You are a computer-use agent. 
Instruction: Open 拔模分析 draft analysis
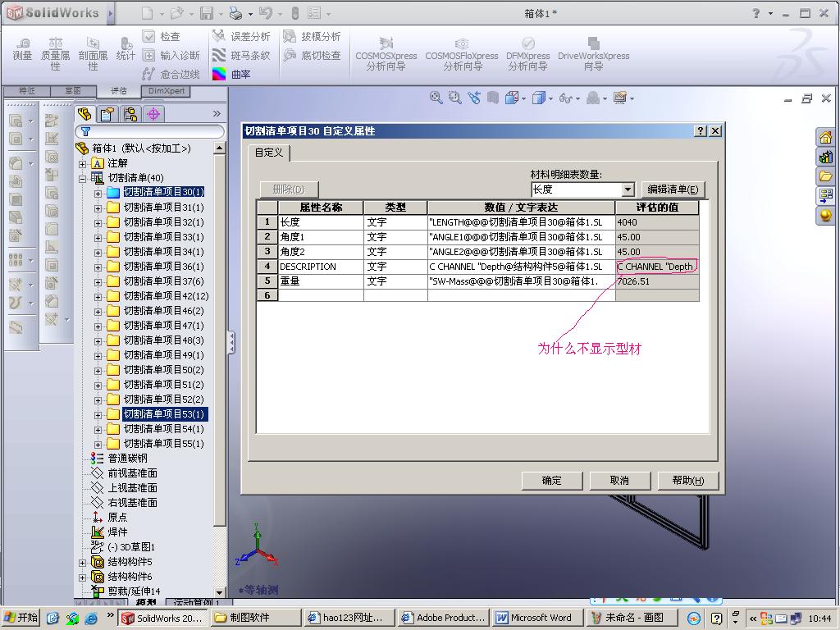click(x=312, y=36)
